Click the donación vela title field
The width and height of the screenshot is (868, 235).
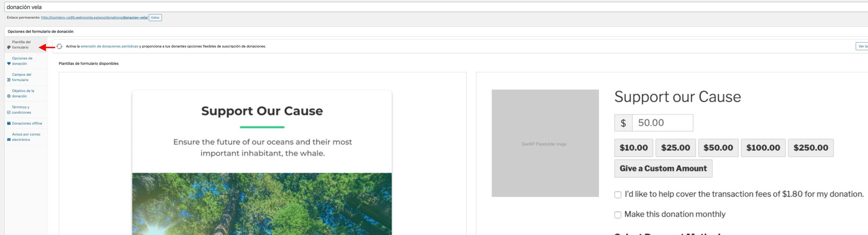point(436,7)
